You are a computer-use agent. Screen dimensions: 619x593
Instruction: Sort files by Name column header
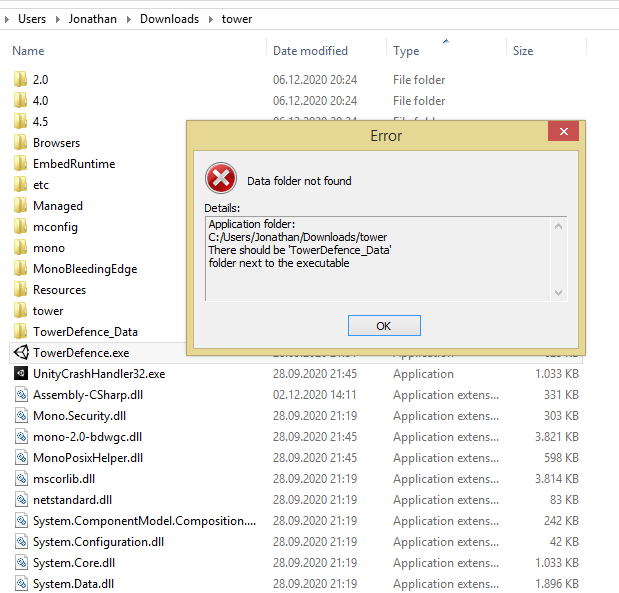(28, 51)
